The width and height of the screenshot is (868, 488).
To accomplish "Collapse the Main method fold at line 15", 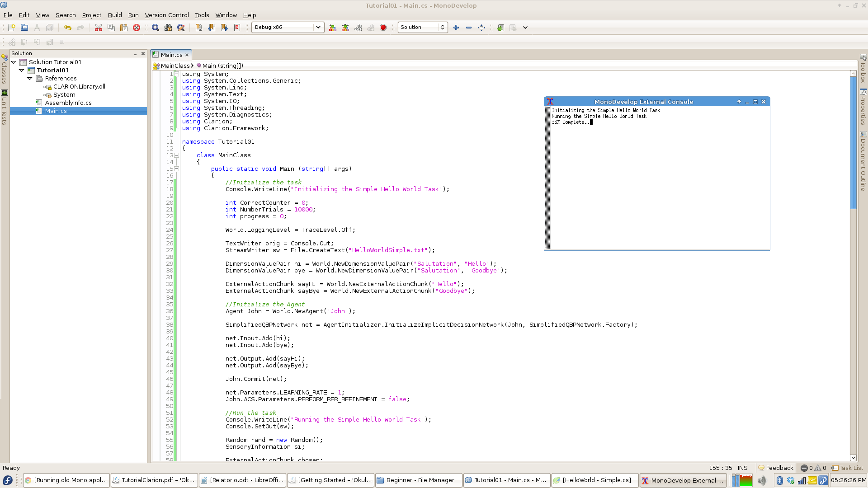I will [x=177, y=169].
